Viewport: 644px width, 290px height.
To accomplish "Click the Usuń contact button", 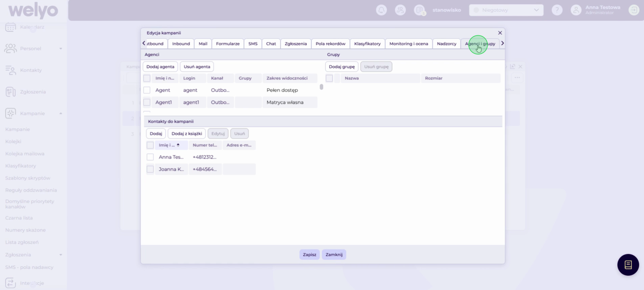I will tap(239, 134).
